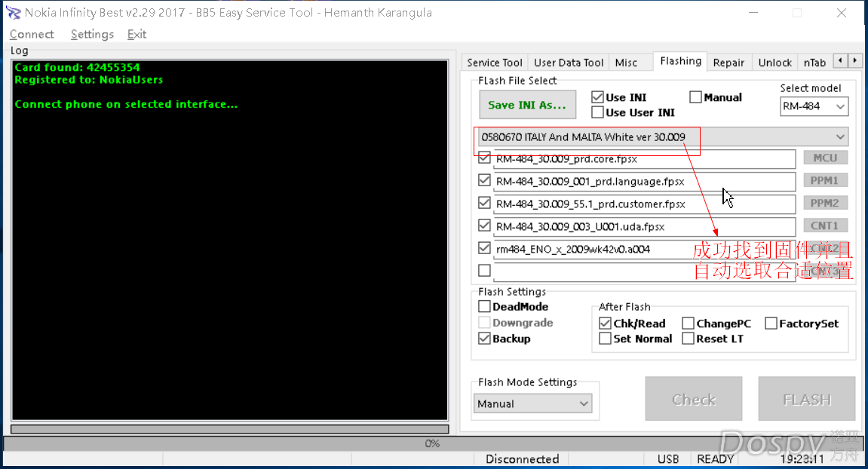Screen dimensions: 868x469
Task: Open the Misc tab
Action: point(626,63)
